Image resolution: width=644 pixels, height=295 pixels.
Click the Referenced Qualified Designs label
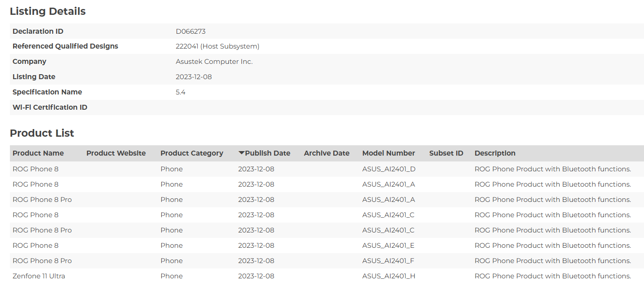(x=65, y=46)
